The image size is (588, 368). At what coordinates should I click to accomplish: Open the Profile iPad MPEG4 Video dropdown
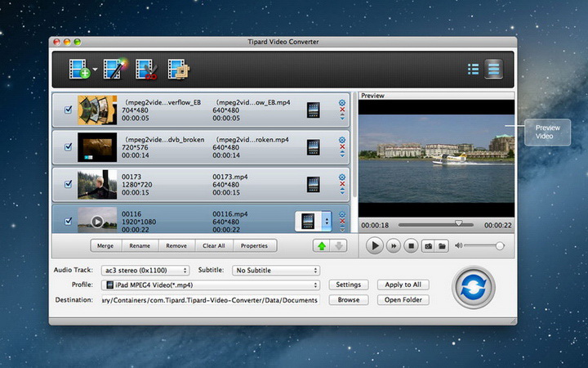pyautogui.click(x=210, y=285)
